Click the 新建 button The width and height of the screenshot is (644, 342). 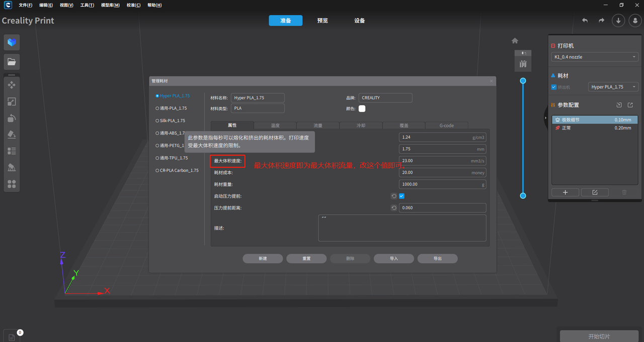[x=263, y=258]
